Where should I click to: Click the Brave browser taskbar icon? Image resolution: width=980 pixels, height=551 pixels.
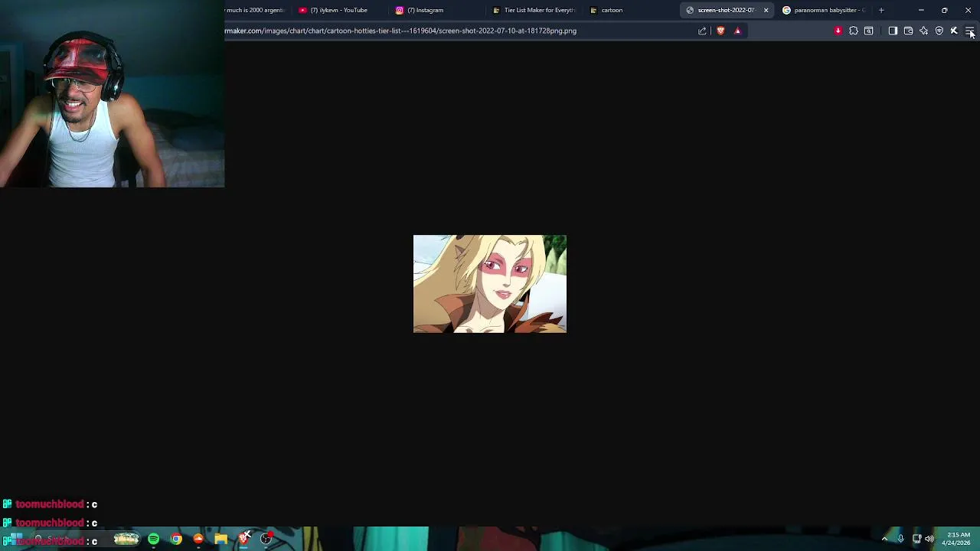click(x=243, y=539)
